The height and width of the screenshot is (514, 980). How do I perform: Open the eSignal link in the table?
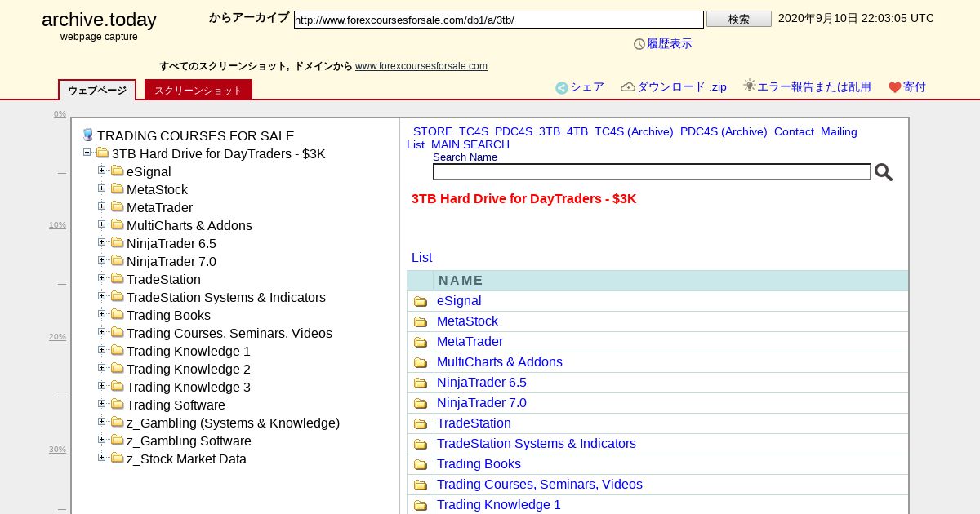click(459, 301)
